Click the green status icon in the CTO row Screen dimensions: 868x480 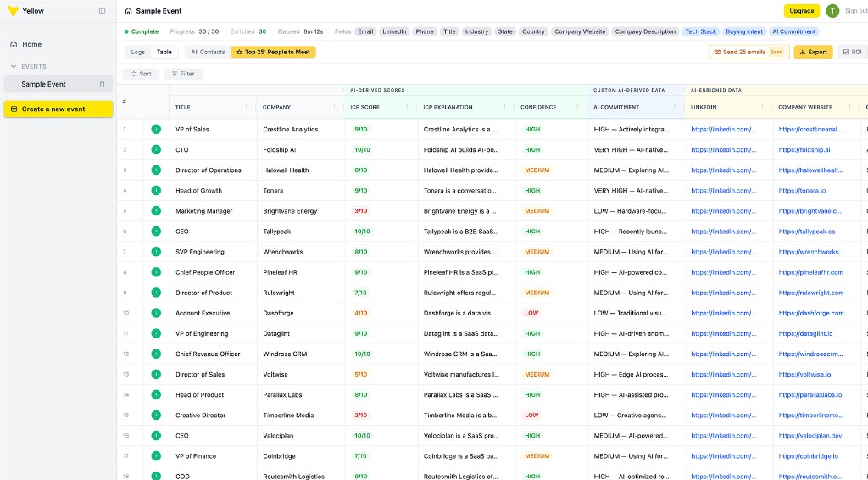[156, 150]
